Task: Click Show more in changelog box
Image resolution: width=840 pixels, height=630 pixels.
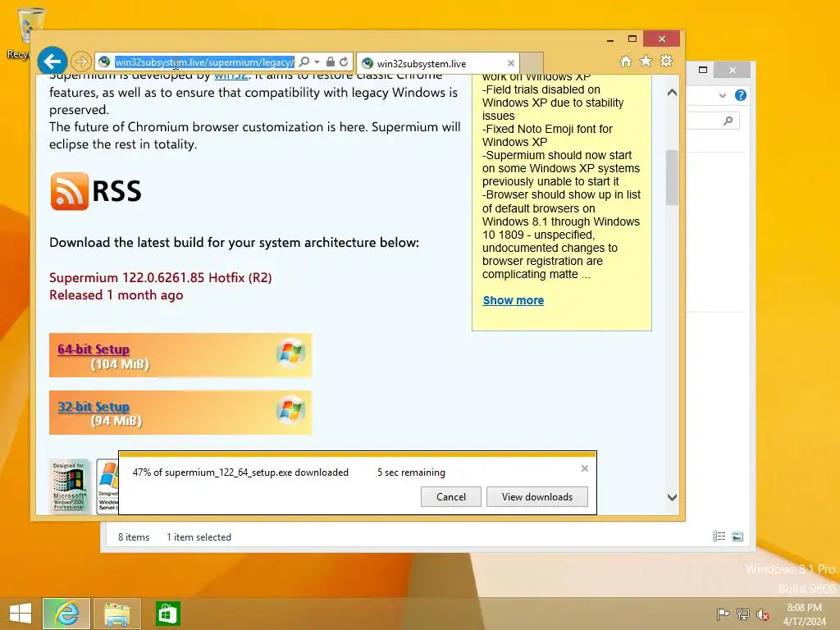Action: 514,300
